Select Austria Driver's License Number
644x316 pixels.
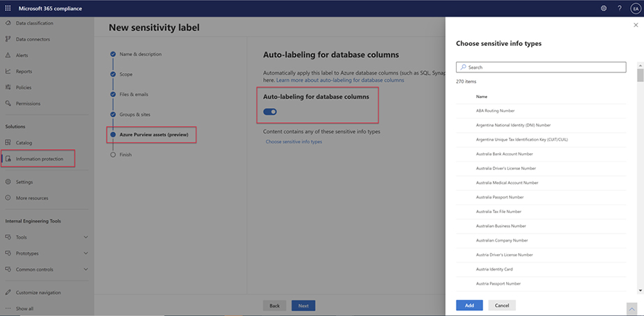(x=541, y=255)
